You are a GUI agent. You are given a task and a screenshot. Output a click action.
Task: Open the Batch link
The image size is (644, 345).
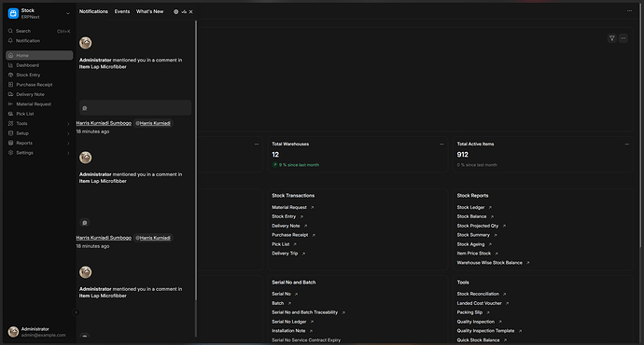click(277, 304)
